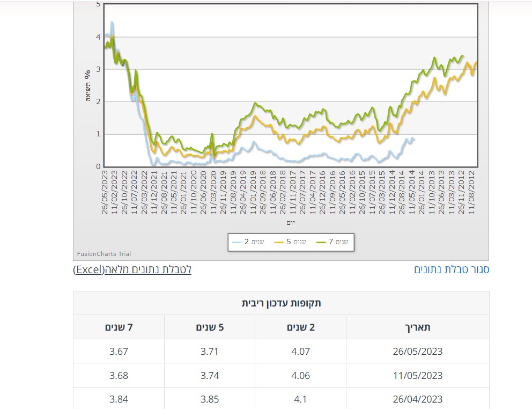This screenshot has height=409, width=532.
Task: Click the 3.67 value cell
Action: (119, 351)
